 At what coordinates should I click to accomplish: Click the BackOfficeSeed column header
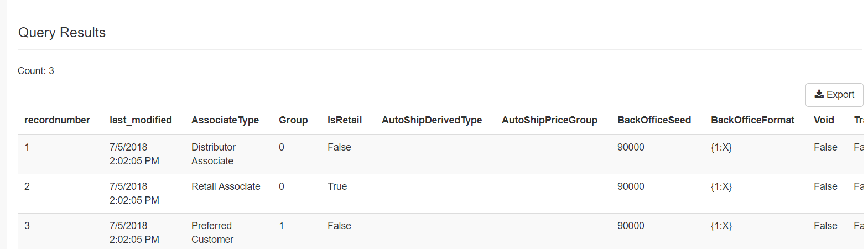tap(654, 120)
